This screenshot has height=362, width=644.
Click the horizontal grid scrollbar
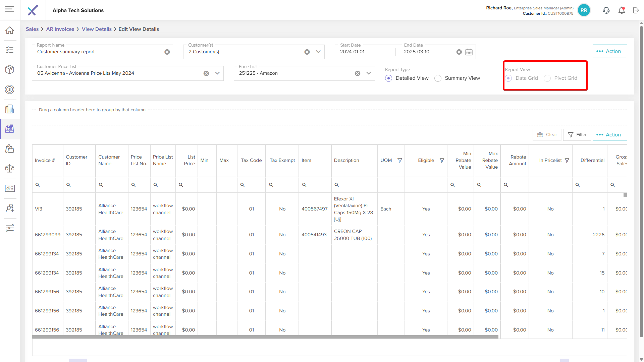(x=265, y=337)
